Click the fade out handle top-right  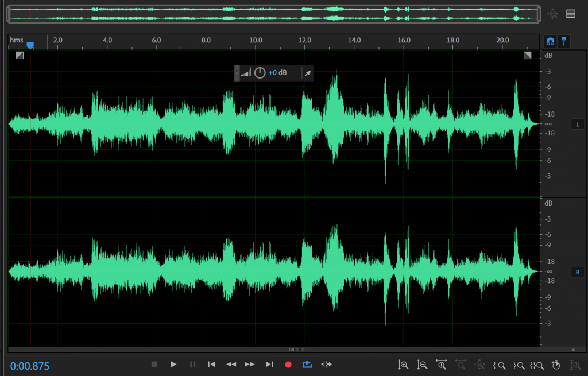click(528, 56)
